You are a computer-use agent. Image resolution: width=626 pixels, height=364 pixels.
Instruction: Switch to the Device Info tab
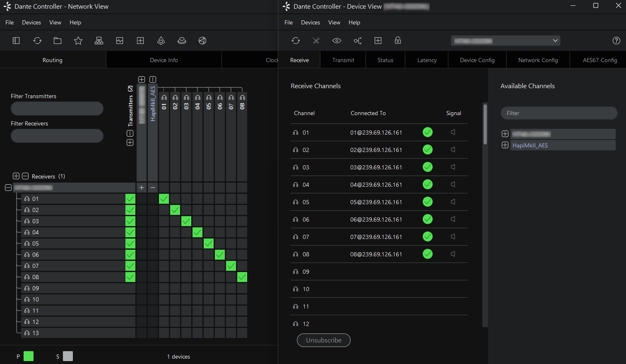(164, 60)
